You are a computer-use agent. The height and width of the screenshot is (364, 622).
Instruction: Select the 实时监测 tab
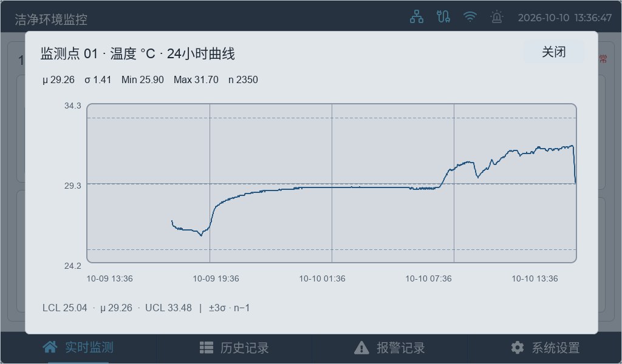[x=78, y=348]
